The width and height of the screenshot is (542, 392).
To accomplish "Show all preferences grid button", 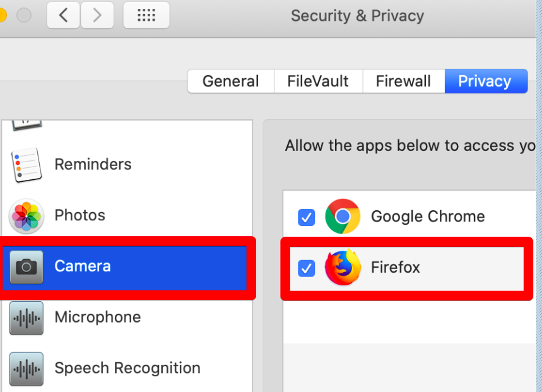I will click(146, 16).
